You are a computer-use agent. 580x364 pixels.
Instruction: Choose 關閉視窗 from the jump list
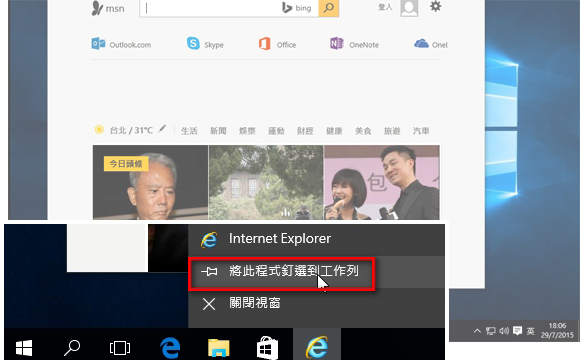[x=316, y=304]
